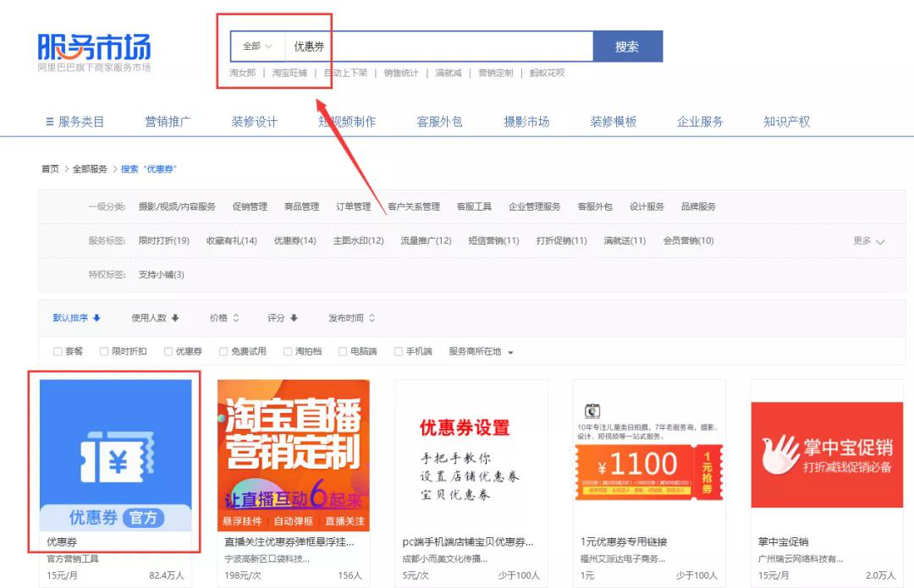The height and width of the screenshot is (588, 914).
Task: Go to 首页 via breadcrumb
Action: coord(50,169)
